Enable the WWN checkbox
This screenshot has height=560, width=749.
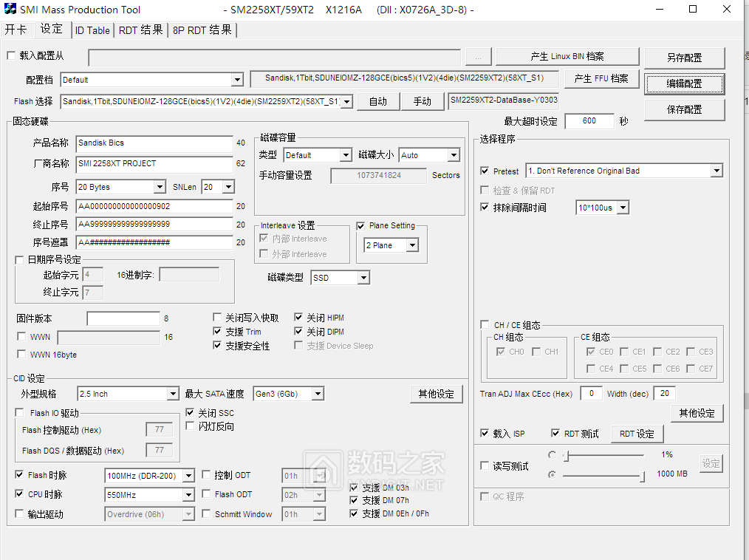[x=21, y=336]
